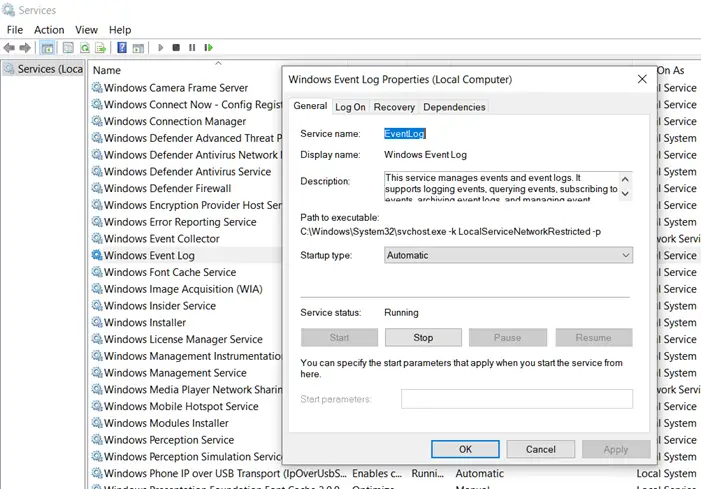Click gear icon of Windows Installer
Viewport: 701px width, 489px height.
(97, 322)
